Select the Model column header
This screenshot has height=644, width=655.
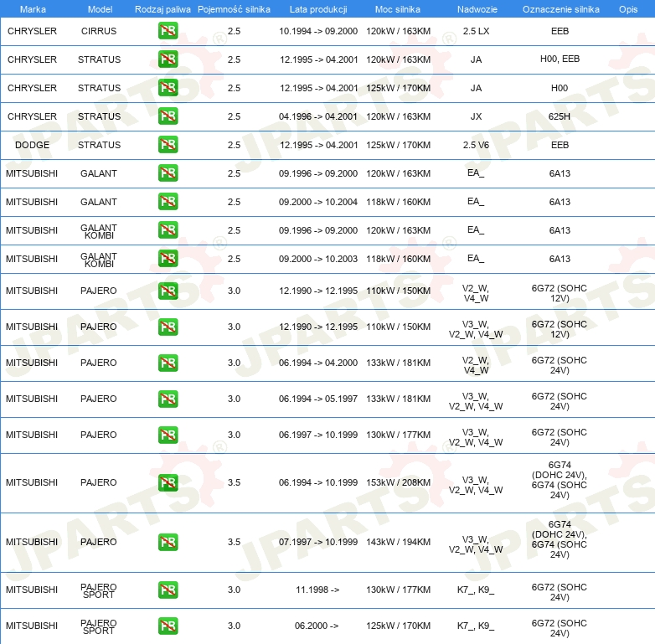100,9
